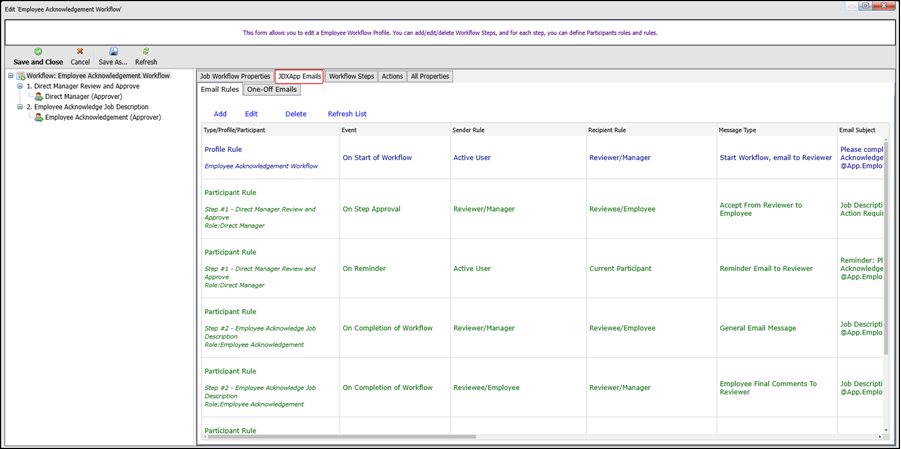Click the Save and Close toolbar icon

tap(38, 51)
